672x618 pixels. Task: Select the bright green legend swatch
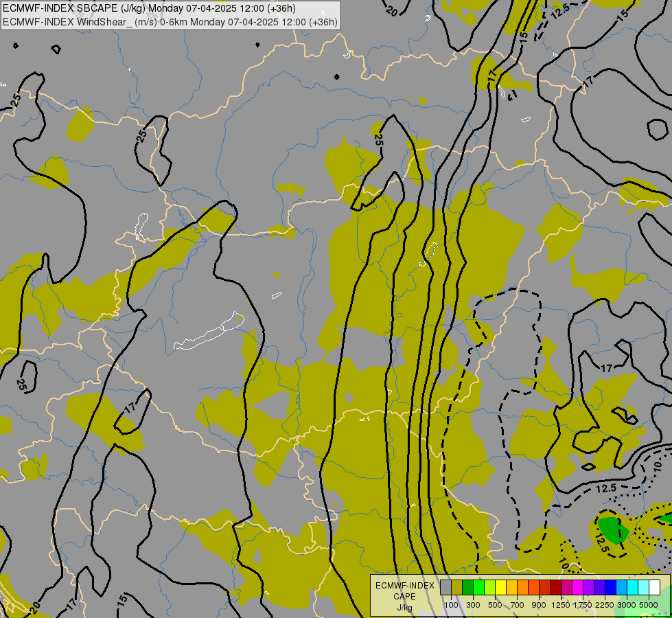coord(479,588)
